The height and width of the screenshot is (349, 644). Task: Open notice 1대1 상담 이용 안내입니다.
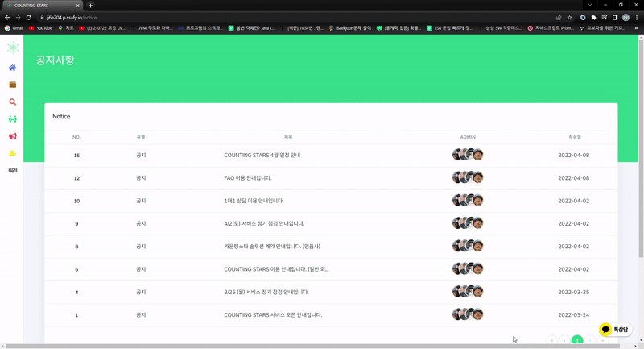tap(254, 201)
